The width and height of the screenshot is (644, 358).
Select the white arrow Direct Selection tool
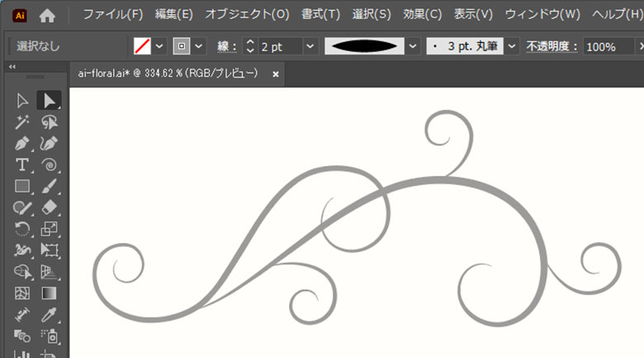pos(23,101)
